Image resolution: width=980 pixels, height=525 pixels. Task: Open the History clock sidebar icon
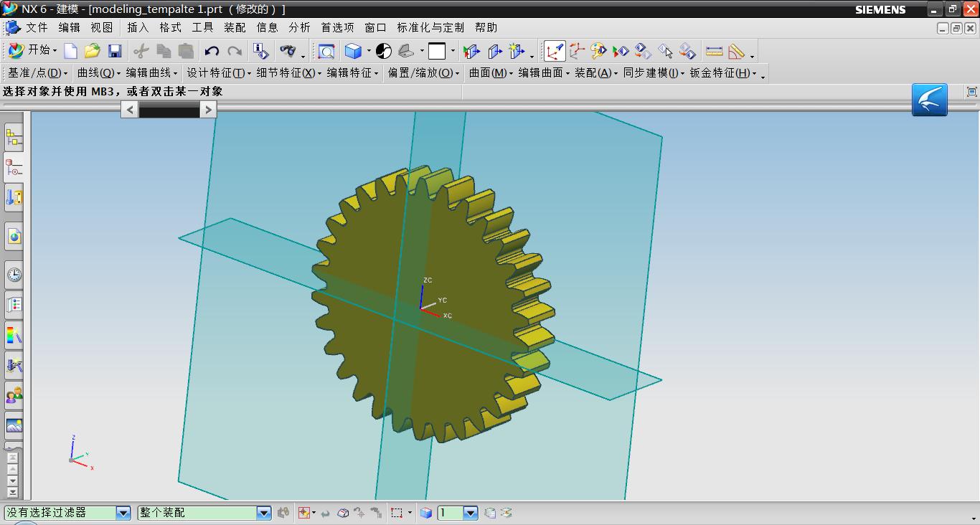14,274
